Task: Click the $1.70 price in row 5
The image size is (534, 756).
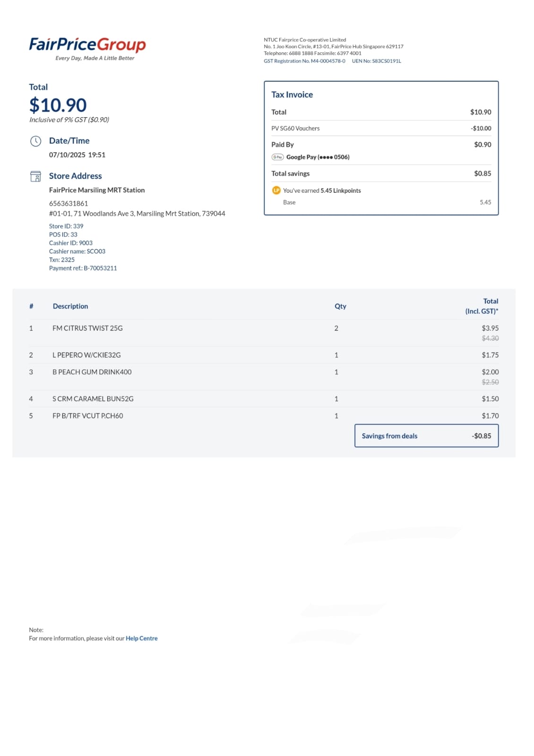Action: [x=490, y=416]
